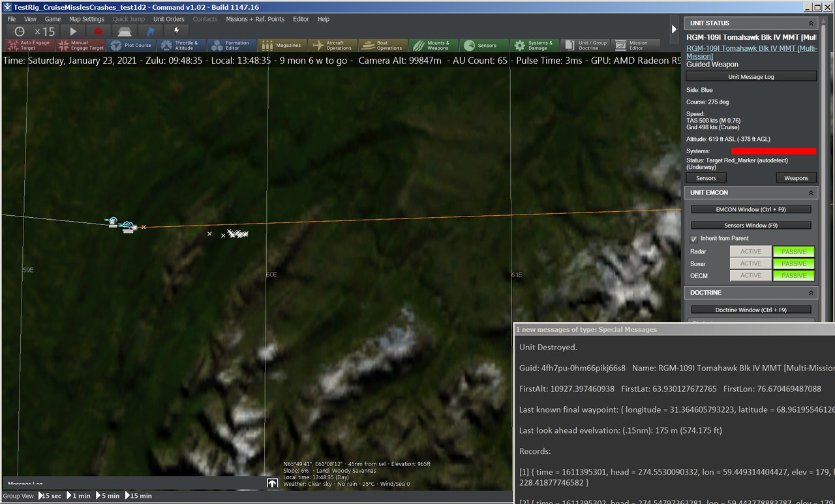Set Sonar to ACTIVE
This screenshot has width=835, height=504.
coord(750,263)
